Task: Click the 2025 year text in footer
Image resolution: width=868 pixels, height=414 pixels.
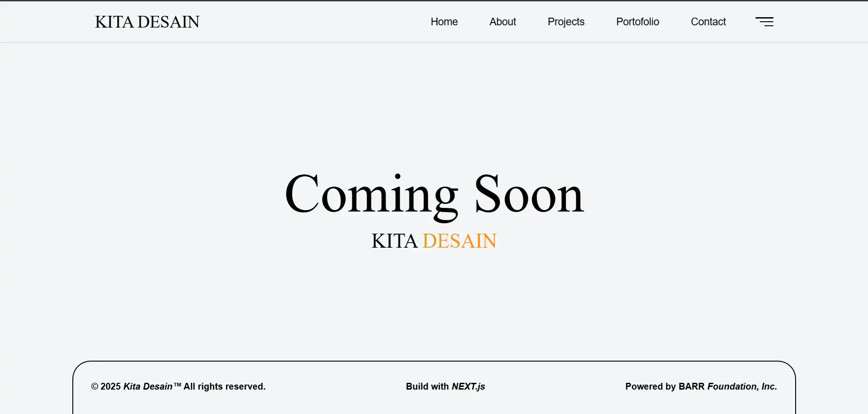Action: (111, 386)
